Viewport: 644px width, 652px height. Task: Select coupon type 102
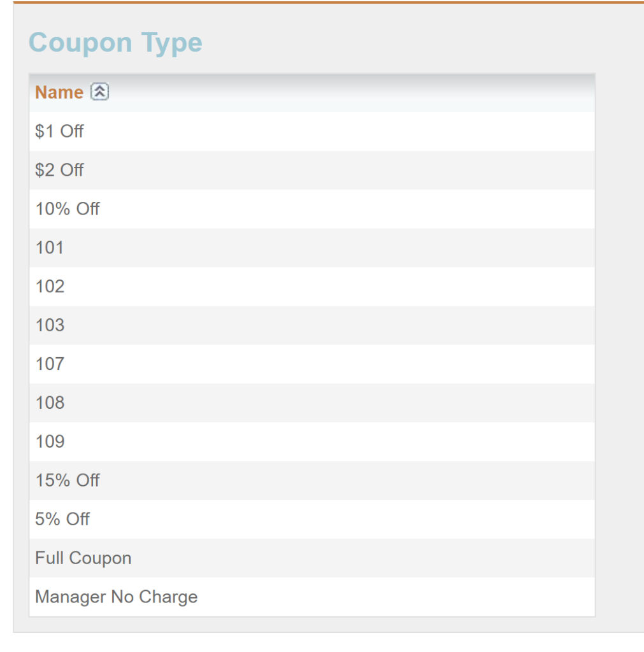pyautogui.click(x=312, y=287)
